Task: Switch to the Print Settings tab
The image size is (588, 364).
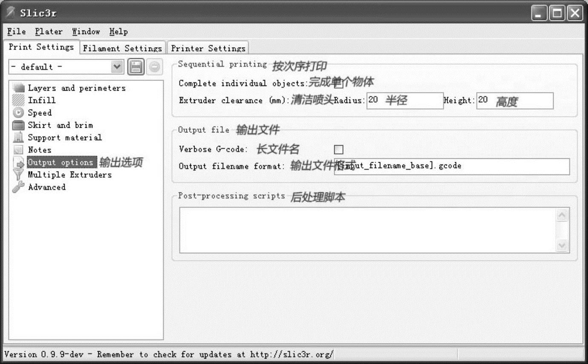Action: [41, 47]
